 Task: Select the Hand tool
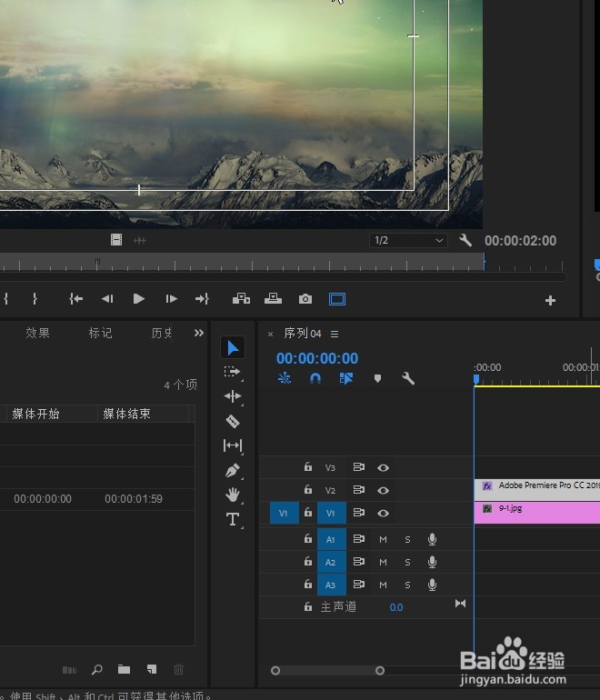click(233, 495)
